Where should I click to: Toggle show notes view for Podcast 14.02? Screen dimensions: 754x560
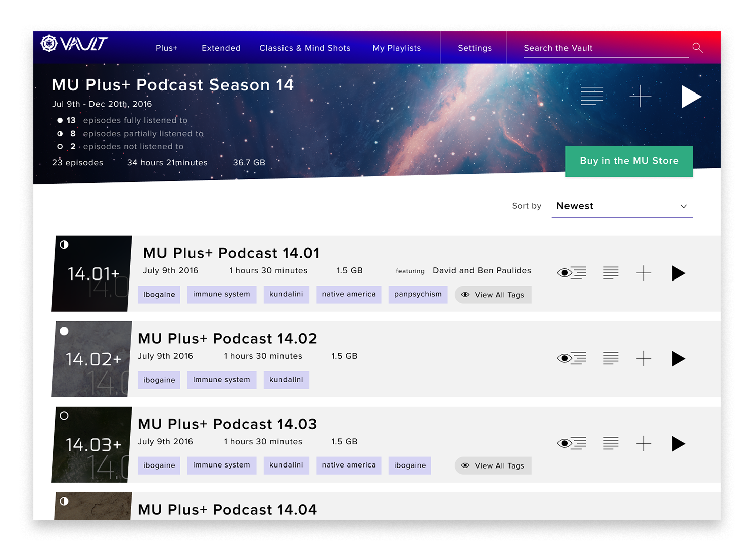click(572, 358)
